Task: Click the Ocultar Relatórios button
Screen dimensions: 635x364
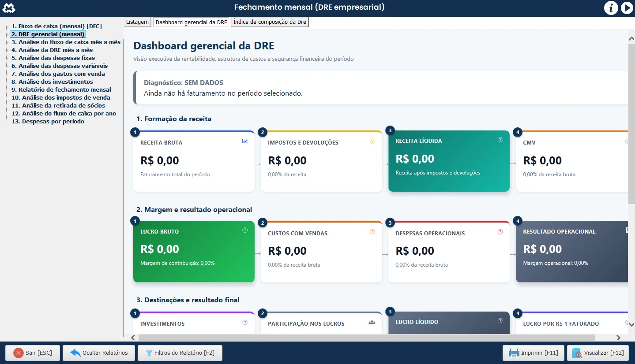Action: pyautogui.click(x=99, y=353)
